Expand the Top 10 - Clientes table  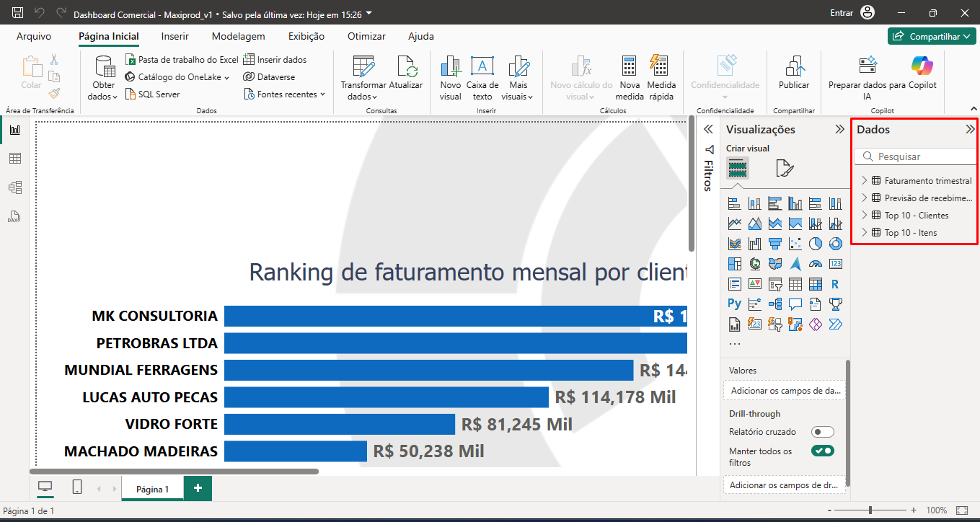865,216
